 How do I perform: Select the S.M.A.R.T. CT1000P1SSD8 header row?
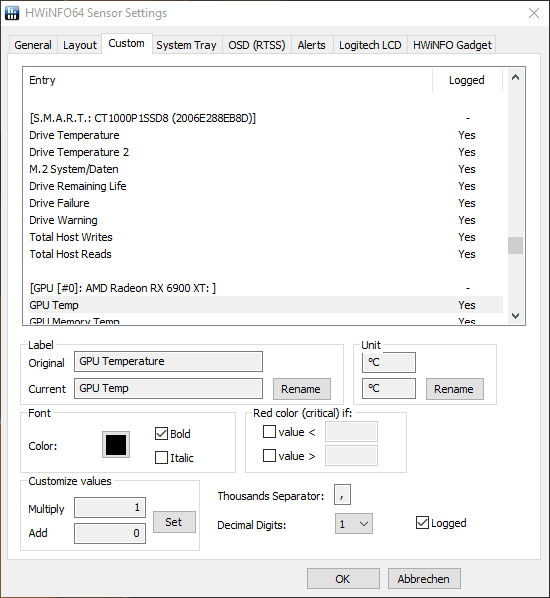coord(265,118)
